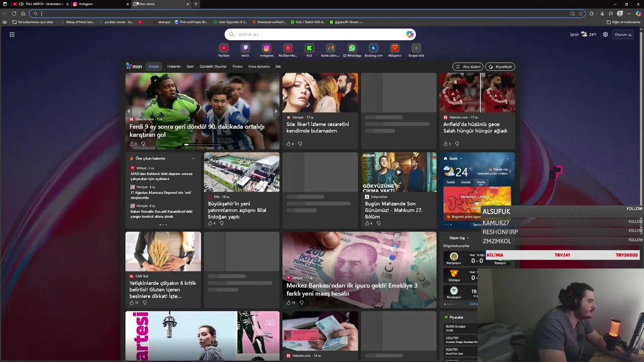
Task: Click the Akış düzeni button
Action: (x=468, y=66)
